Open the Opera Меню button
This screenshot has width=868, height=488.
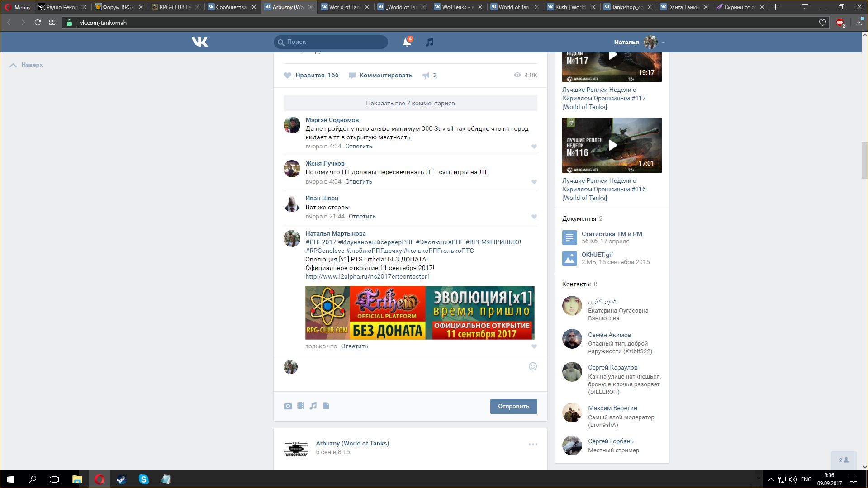click(17, 7)
